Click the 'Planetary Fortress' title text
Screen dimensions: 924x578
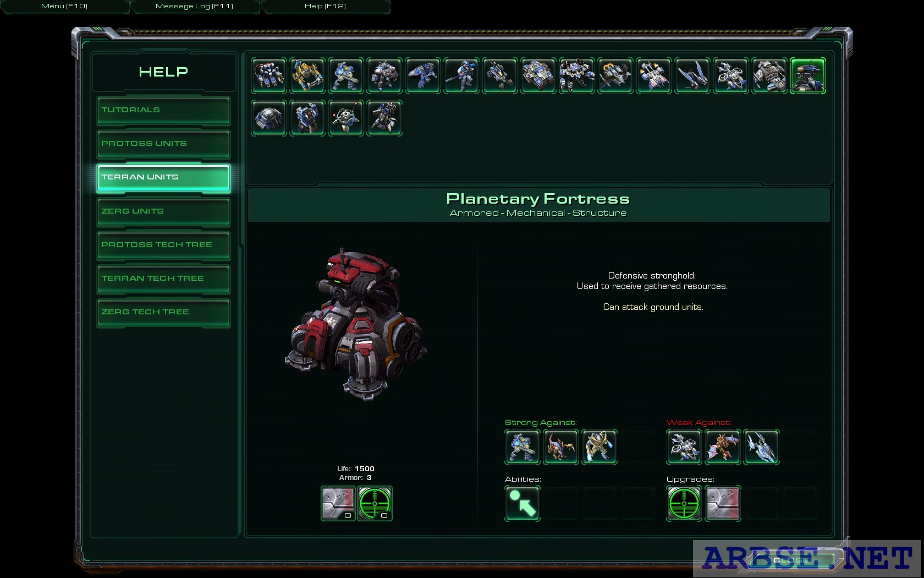click(x=538, y=199)
